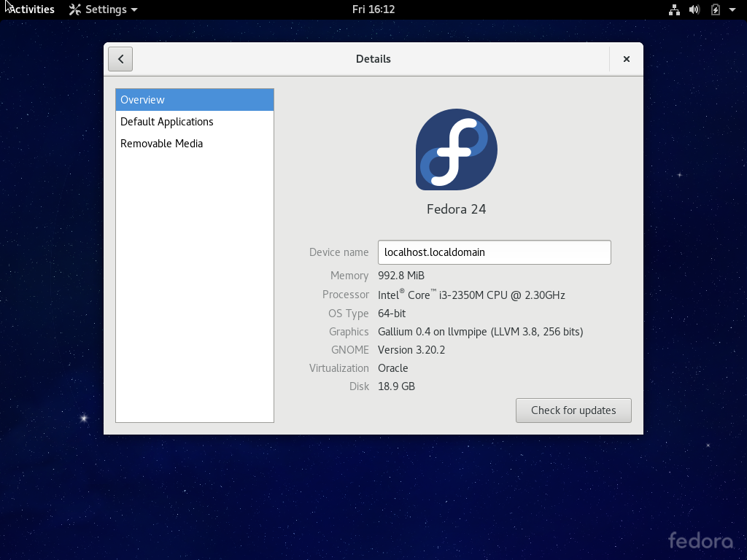747x560 pixels.
Task: Open Default Applications section
Action: tap(194, 122)
